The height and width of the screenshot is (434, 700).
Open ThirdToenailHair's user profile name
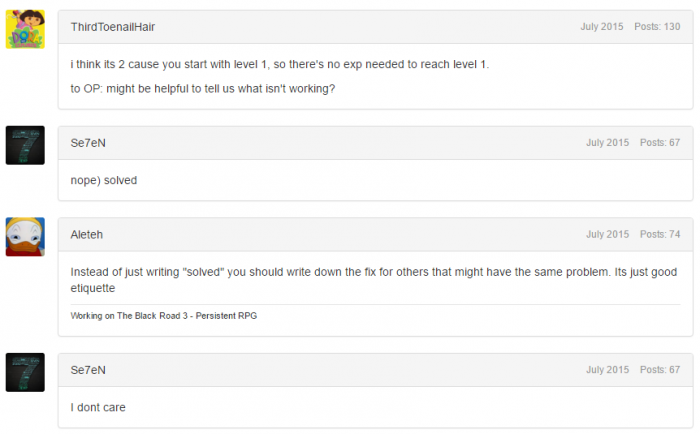pos(112,27)
